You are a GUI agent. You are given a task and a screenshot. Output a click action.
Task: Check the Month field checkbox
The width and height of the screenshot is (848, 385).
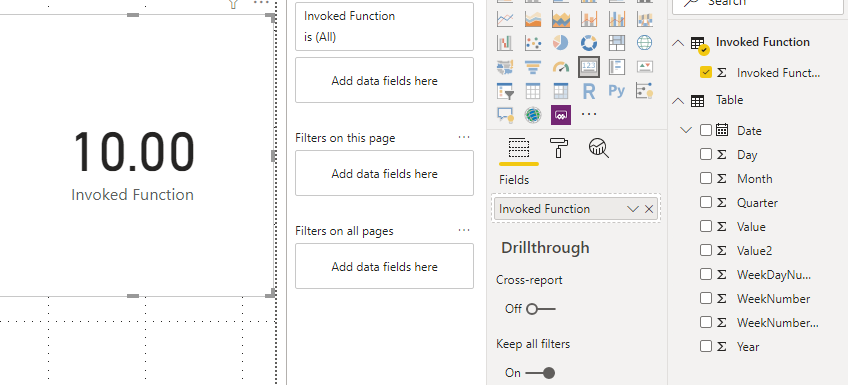click(x=706, y=178)
